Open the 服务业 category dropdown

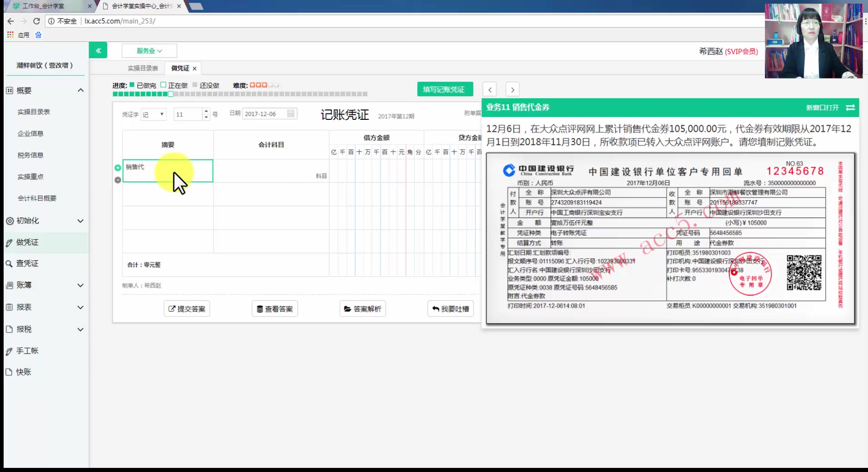pyautogui.click(x=148, y=50)
